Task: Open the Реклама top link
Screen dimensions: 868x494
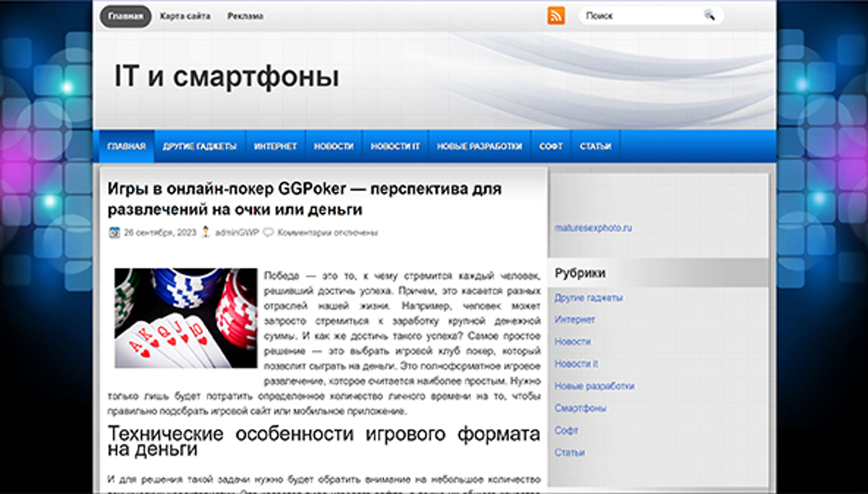Action: point(245,16)
